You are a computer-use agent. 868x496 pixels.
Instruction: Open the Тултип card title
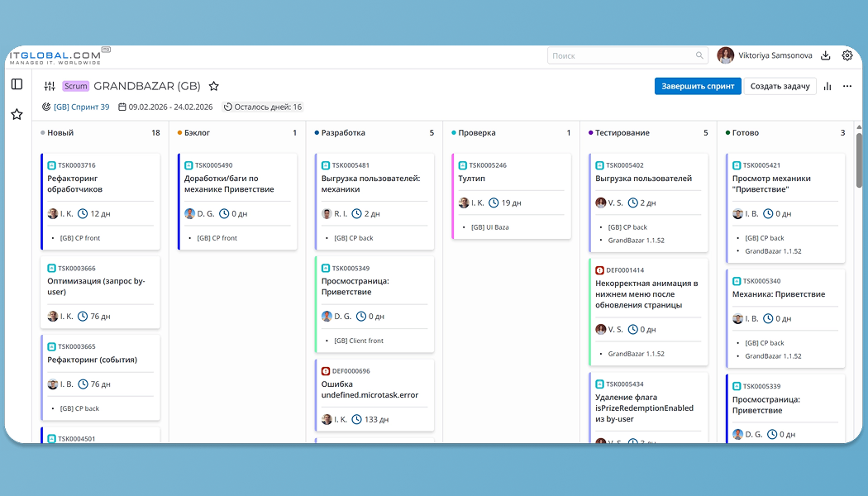[472, 179]
